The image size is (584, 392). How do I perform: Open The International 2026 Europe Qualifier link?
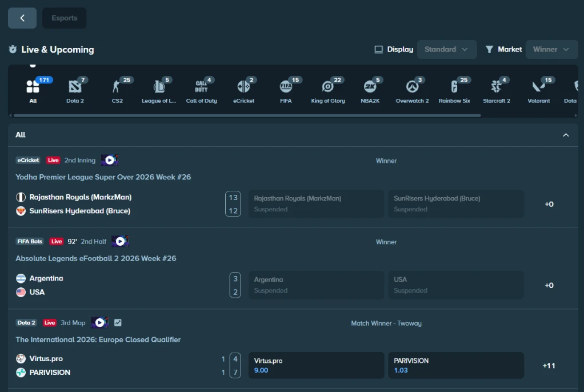click(x=98, y=339)
